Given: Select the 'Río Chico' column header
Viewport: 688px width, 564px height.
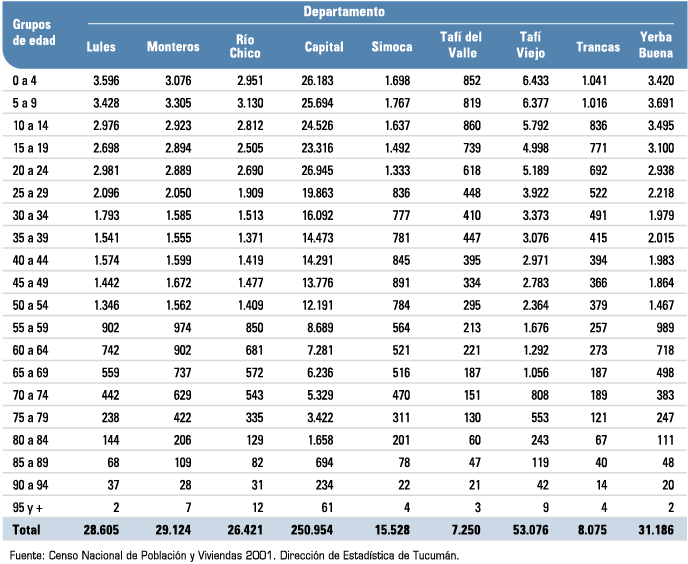Looking at the screenshot, I should 245,46.
